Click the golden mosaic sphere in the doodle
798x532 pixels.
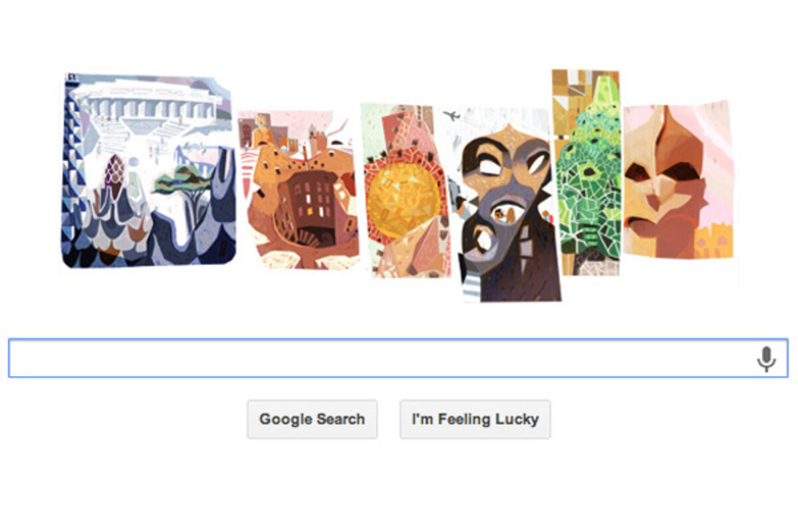click(404, 196)
